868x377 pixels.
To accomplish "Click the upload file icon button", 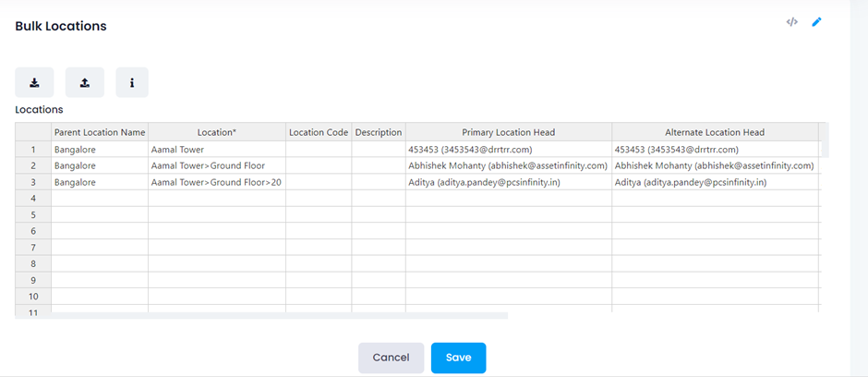I will [85, 82].
